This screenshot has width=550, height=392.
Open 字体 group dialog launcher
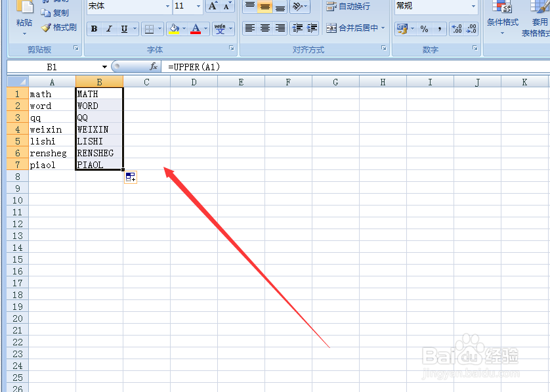pos(232,49)
